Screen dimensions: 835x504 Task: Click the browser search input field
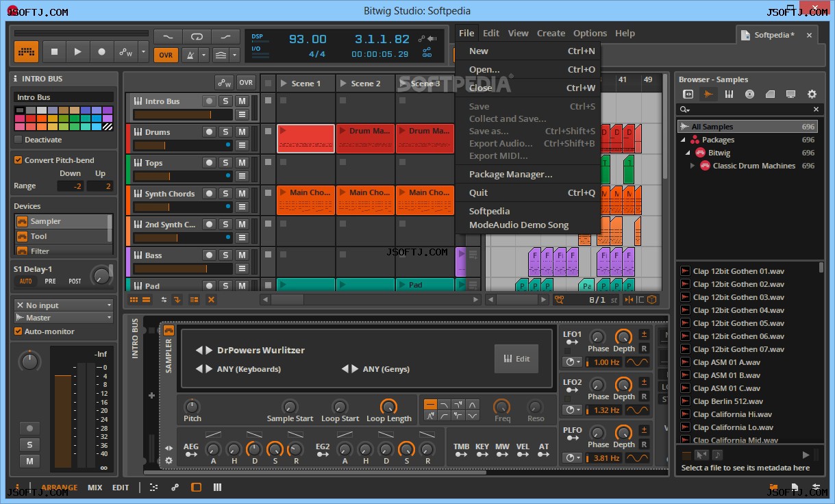pyautogui.click(x=750, y=110)
